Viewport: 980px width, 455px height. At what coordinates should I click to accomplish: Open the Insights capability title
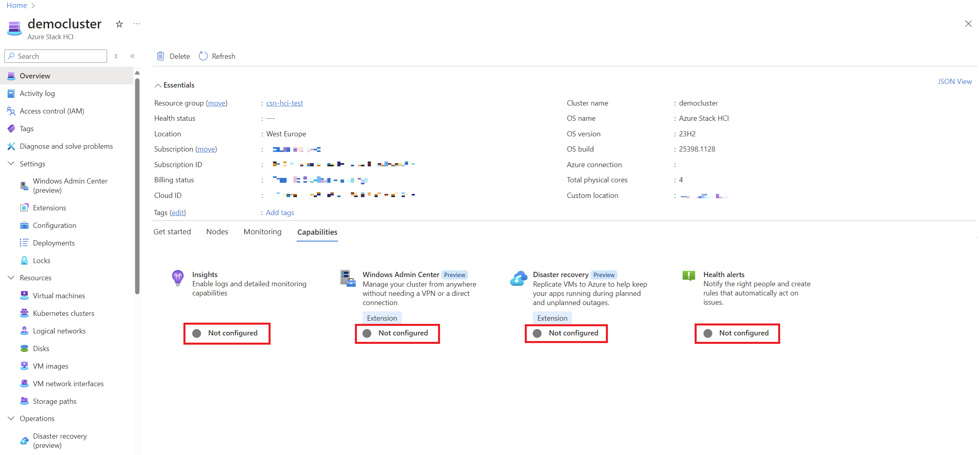click(x=205, y=275)
